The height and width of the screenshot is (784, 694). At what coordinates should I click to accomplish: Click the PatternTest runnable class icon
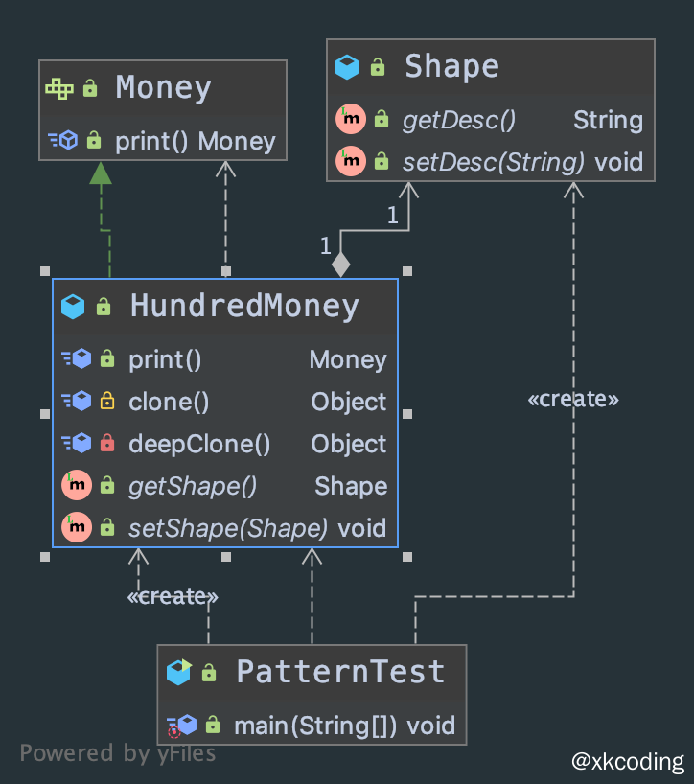click(179, 673)
